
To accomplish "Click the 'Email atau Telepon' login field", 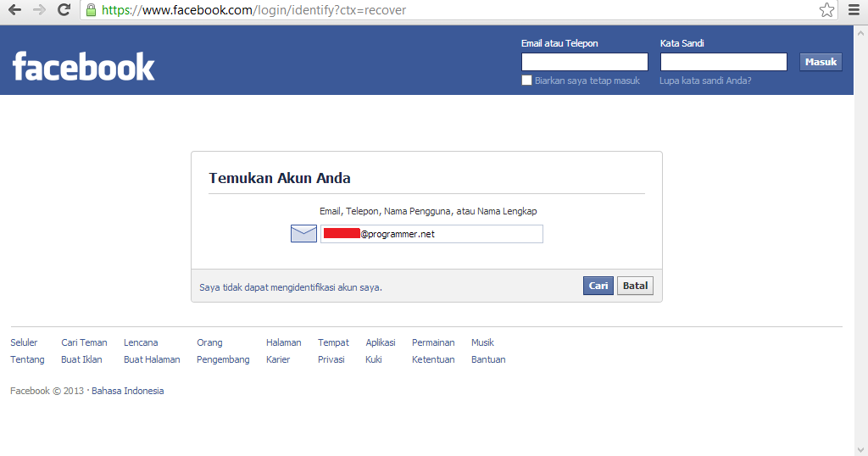I will (x=585, y=61).
